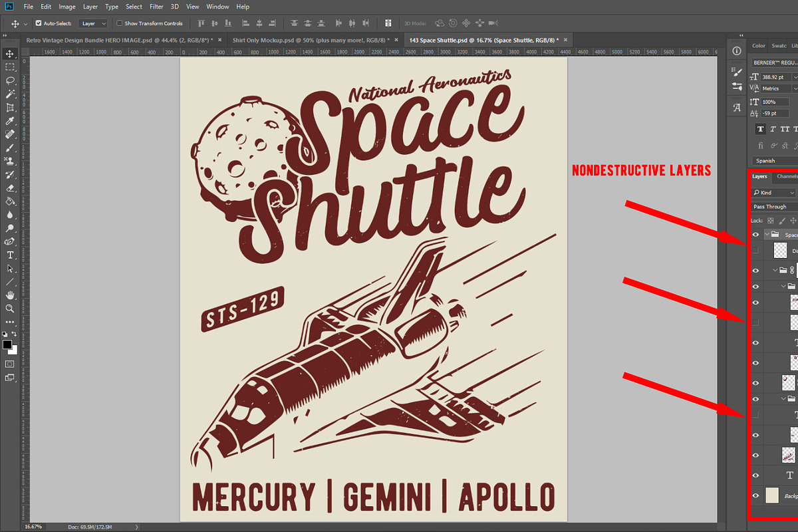This screenshot has height=532, width=798.
Task: Toggle the Auto-Select checkbox
Action: [x=39, y=23]
